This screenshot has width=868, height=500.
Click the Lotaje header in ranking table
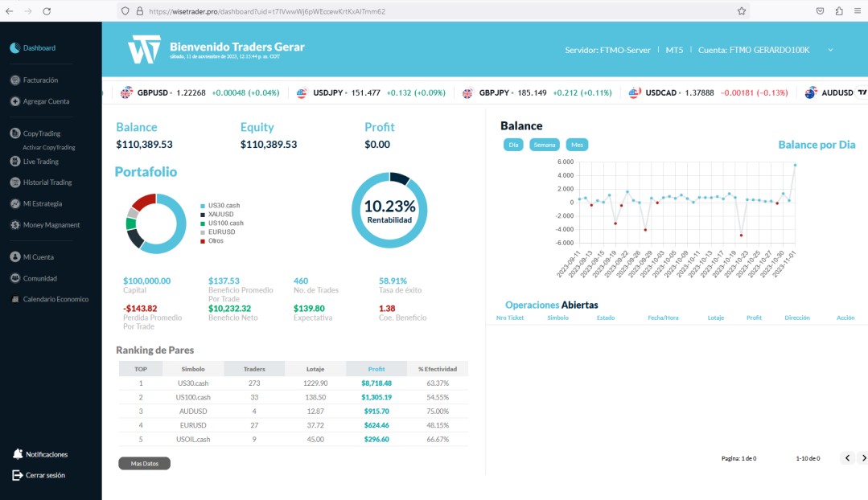coord(315,369)
